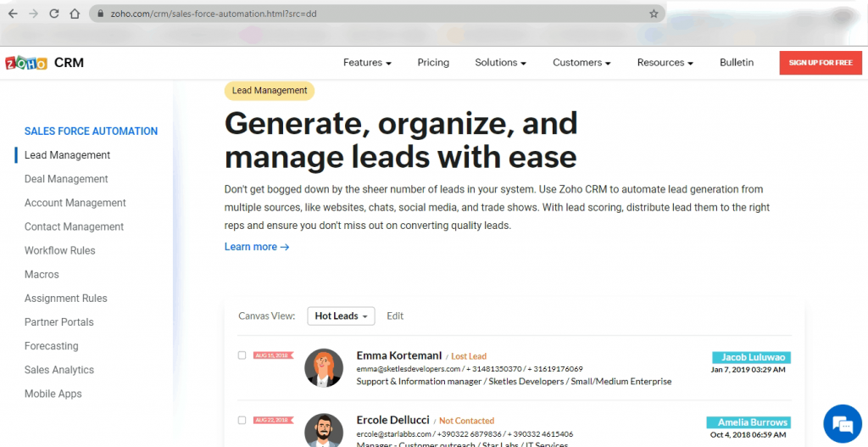Go to browser home icon
Image resolution: width=868 pixels, height=447 pixels.
point(75,14)
